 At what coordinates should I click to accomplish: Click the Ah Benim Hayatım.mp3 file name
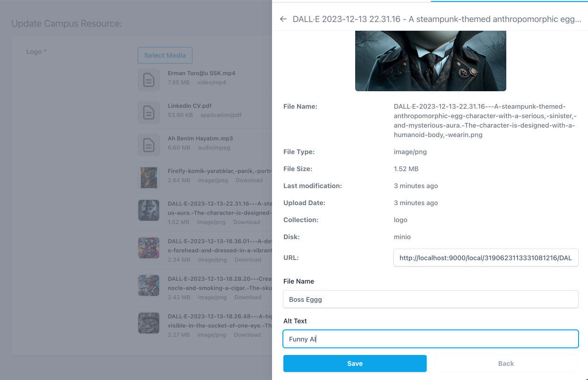coord(200,138)
